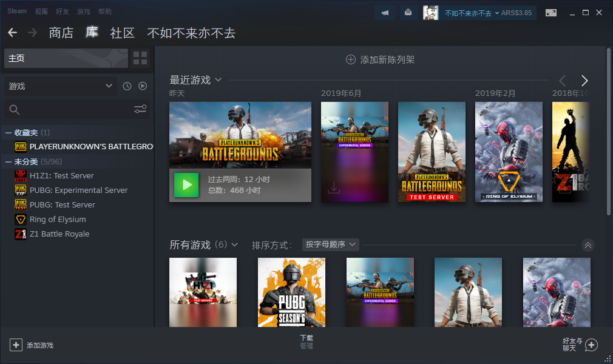613x364 pixels.
Task: Open Battlegrounds Test Server recent thumbnail
Action: tap(432, 152)
